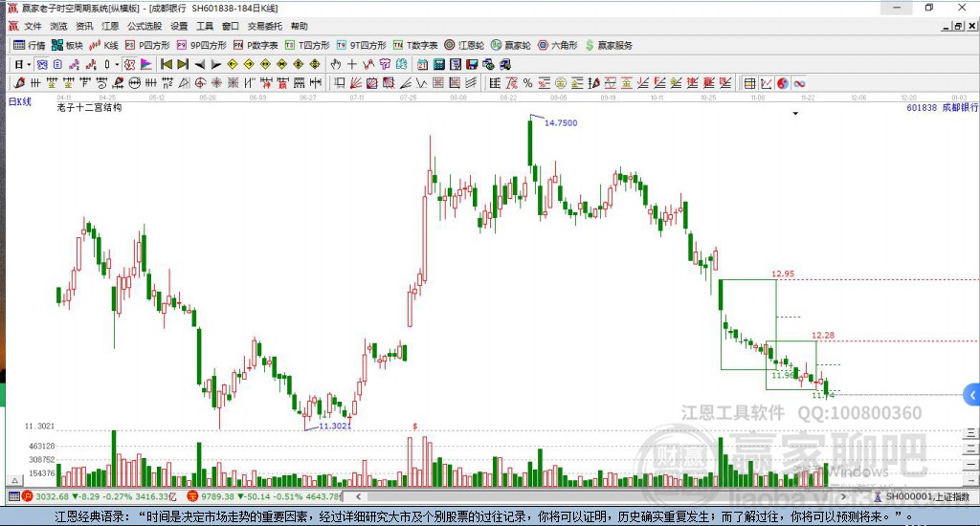Select the red pencil drawing tool
Image resolution: width=980 pixels, height=526 pixels.
[19, 83]
